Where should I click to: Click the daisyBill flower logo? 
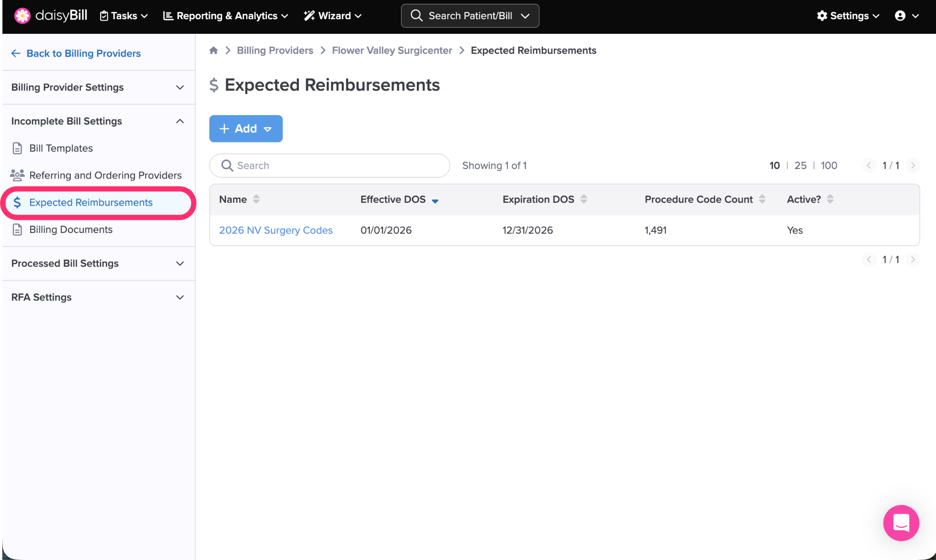pyautogui.click(x=21, y=16)
